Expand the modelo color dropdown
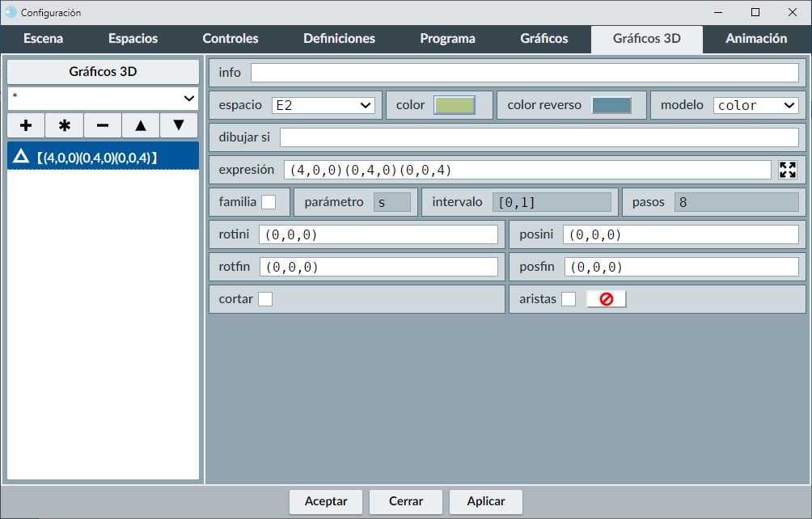 [755, 105]
